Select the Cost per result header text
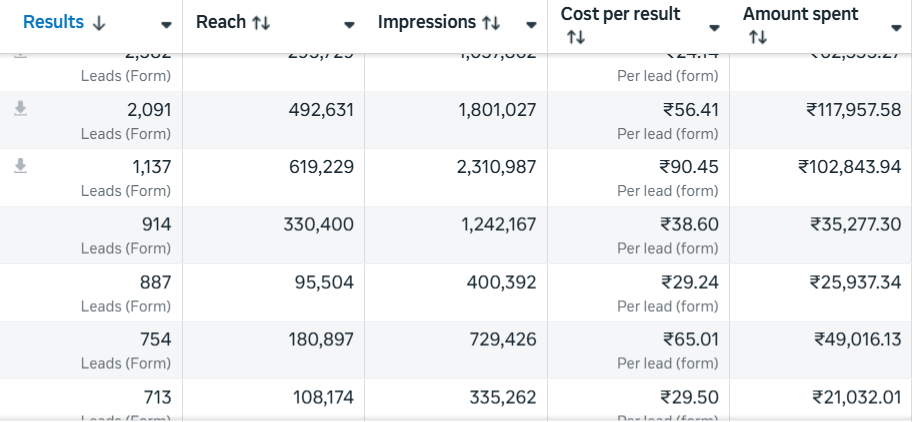The image size is (912, 422). (620, 14)
